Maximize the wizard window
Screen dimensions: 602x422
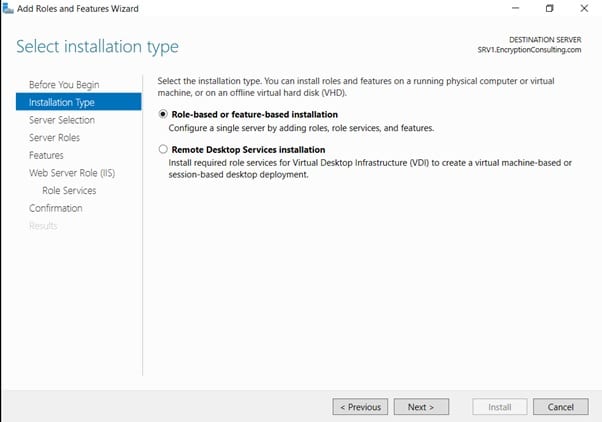point(549,9)
